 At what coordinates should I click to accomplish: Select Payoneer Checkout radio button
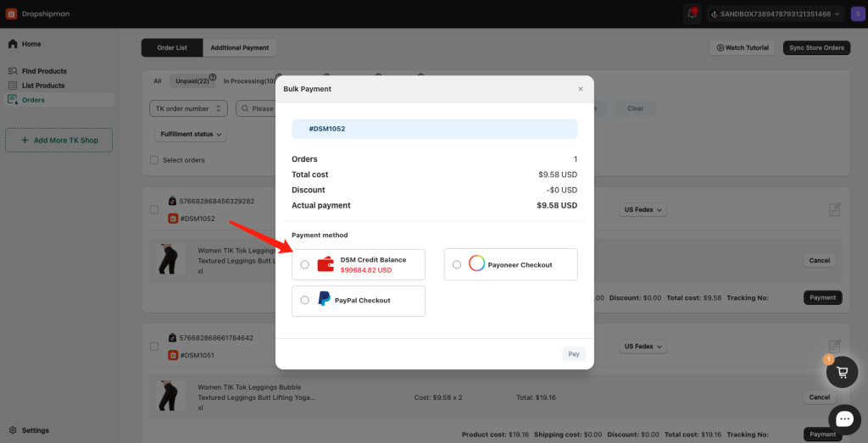[x=457, y=265]
